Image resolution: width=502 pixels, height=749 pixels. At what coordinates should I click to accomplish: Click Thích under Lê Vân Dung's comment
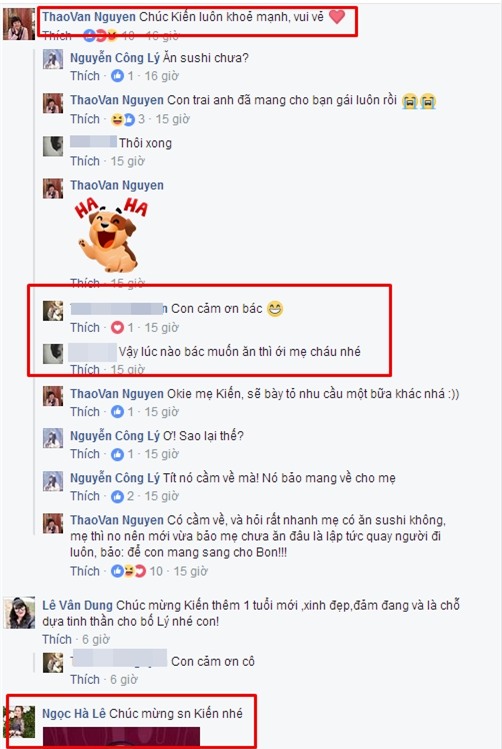(57, 639)
